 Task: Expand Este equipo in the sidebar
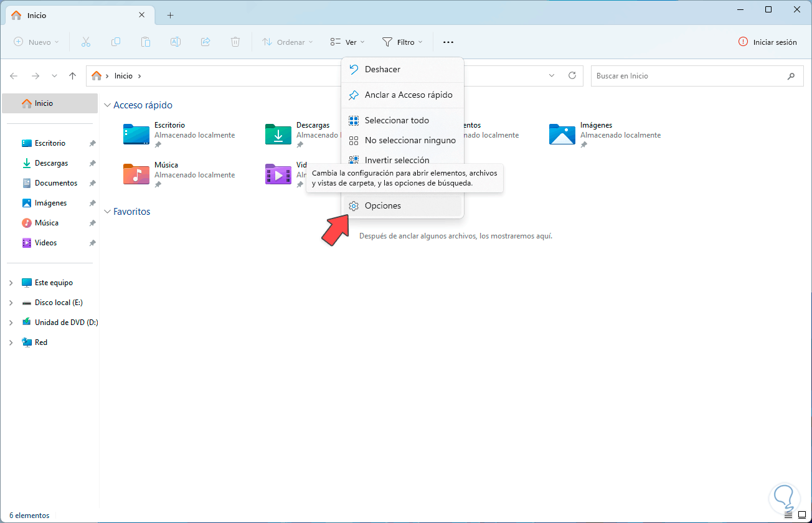coord(11,282)
